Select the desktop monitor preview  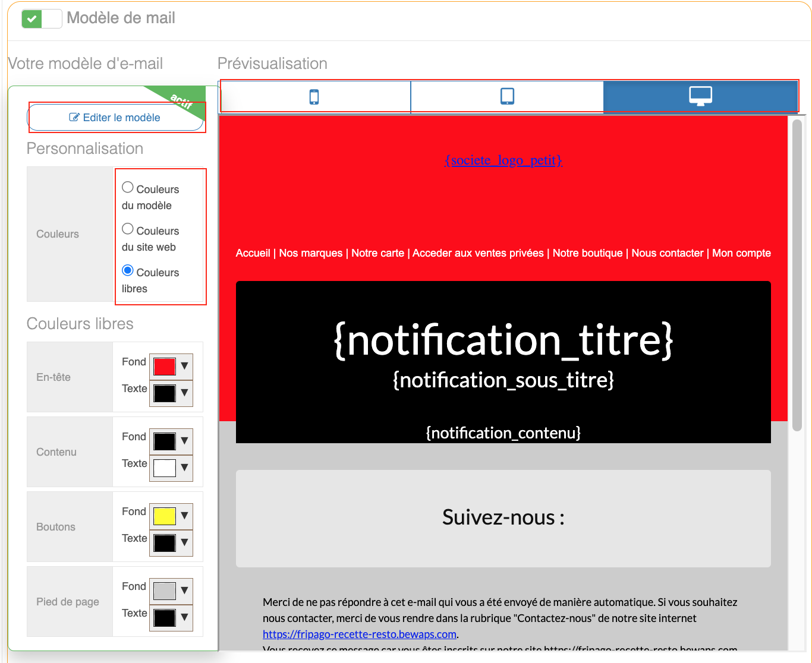point(700,96)
